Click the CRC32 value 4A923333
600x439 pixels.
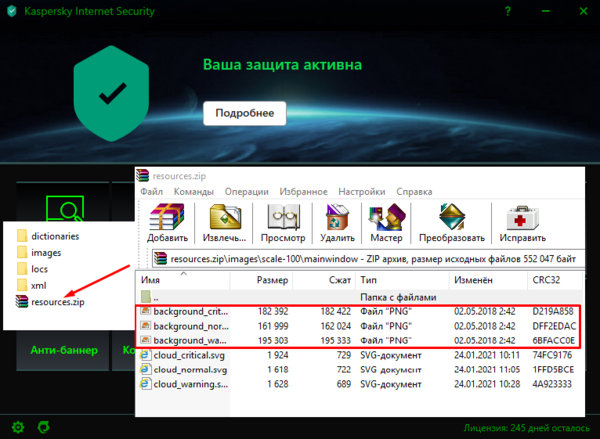coord(552,384)
